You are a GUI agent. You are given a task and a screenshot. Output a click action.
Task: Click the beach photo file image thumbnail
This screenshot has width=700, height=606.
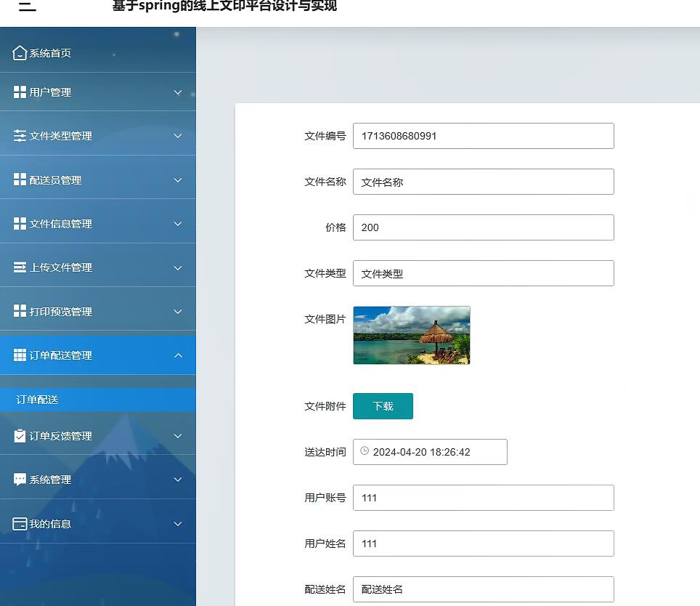pos(411,335)
